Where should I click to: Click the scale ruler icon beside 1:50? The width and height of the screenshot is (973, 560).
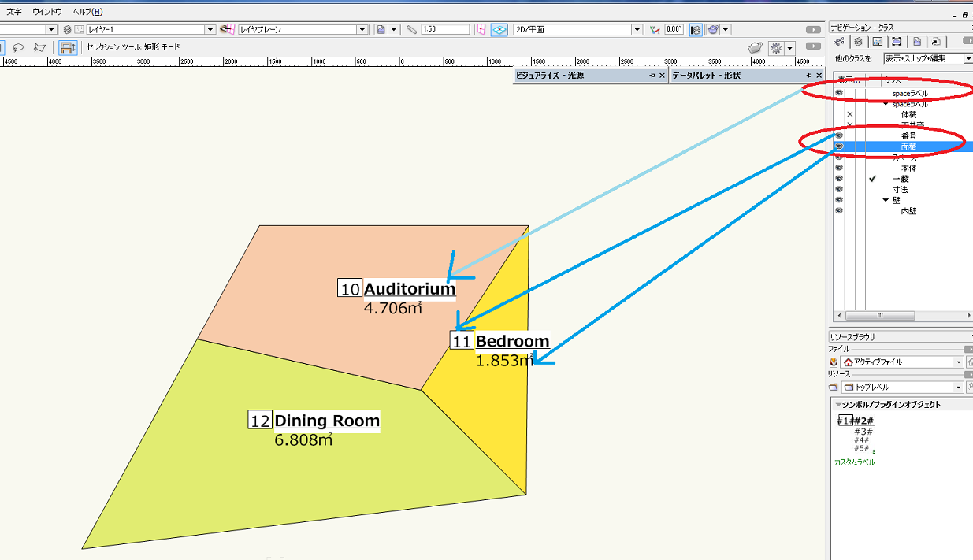coord(410,29)
